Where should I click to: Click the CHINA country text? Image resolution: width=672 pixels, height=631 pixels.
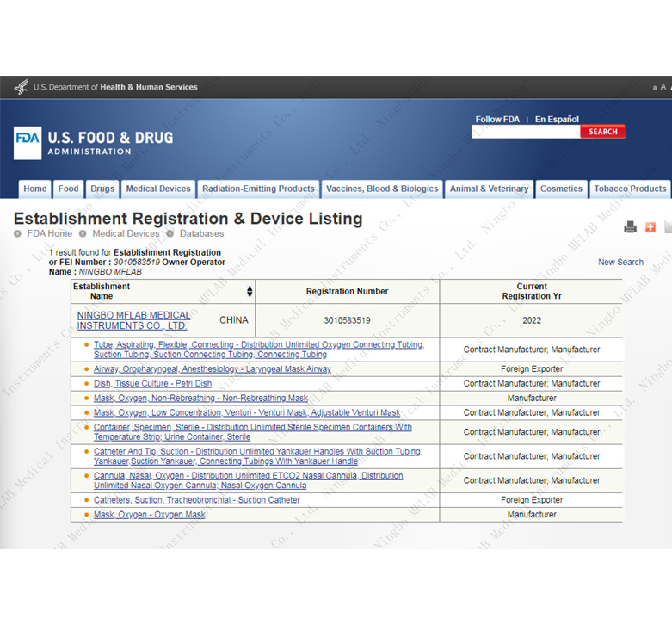(x=233, y=320)
